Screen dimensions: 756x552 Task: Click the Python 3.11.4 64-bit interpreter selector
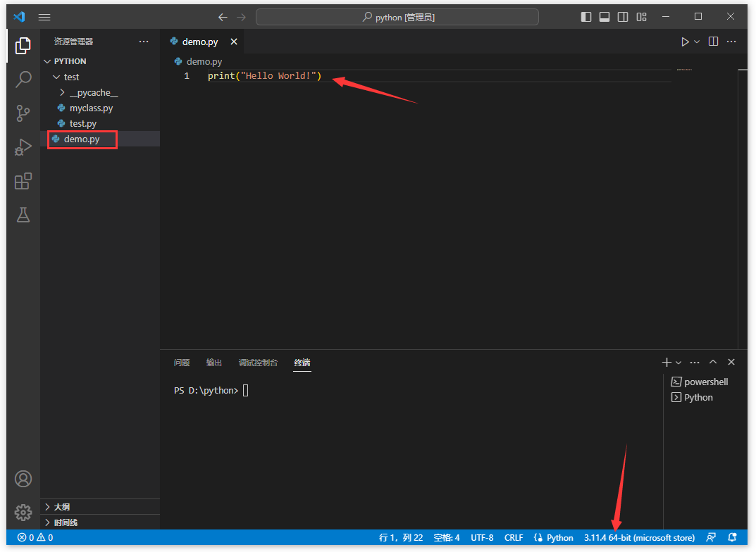click(x=638, y=537)
